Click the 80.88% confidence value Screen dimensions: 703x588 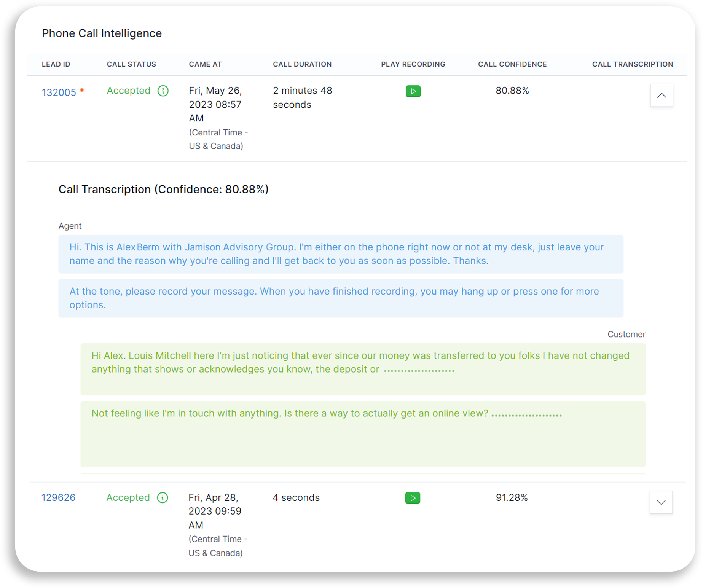click(x=512, y=91)
